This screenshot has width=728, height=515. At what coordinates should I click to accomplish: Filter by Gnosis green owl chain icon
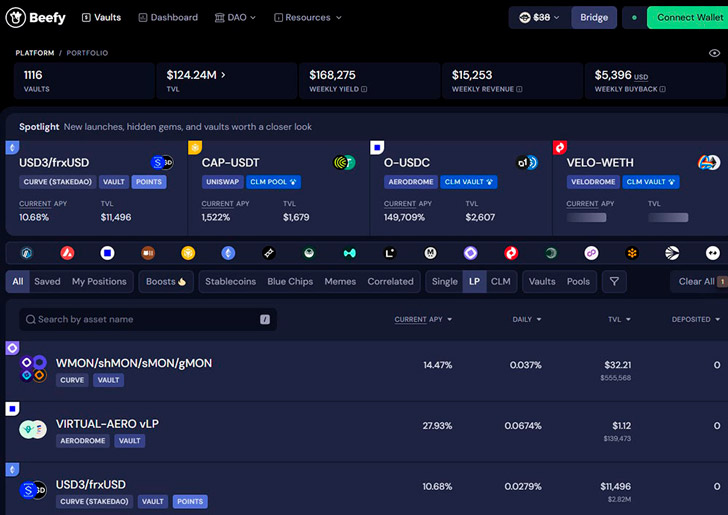click(309, 253)
